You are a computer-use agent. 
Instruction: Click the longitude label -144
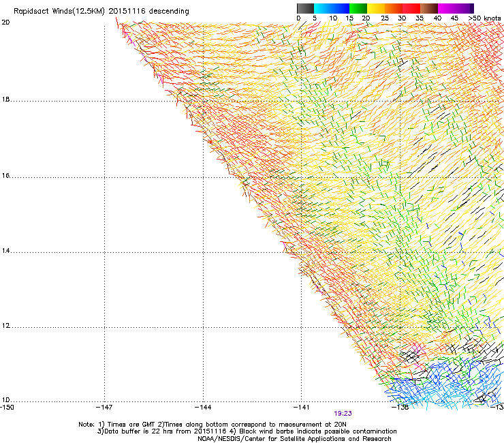(x=203, y=408)
